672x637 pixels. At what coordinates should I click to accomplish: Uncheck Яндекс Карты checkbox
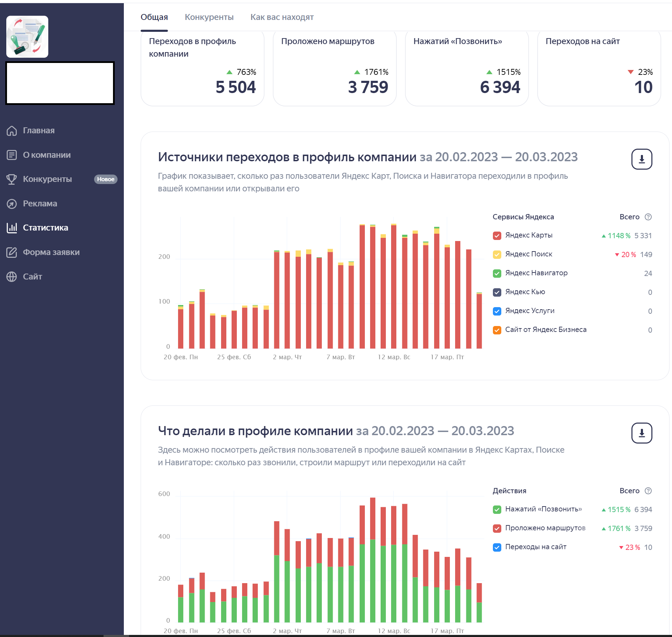[x=497, y=236]
